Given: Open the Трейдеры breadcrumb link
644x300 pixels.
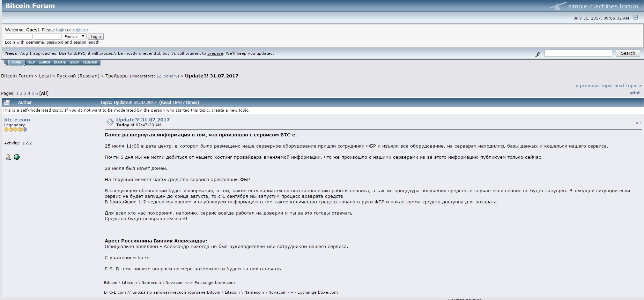Looking at the screenshot, I should (x=117, y=76).
